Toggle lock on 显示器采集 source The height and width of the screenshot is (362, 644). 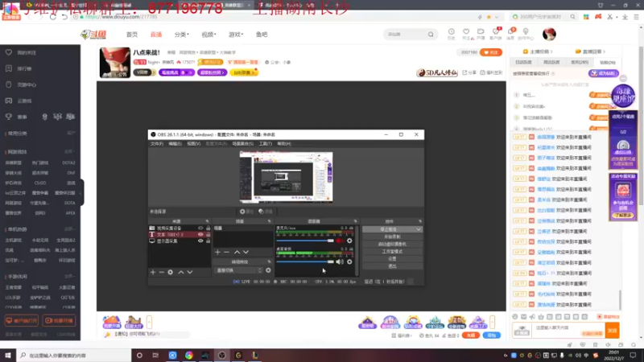[208, 241]
